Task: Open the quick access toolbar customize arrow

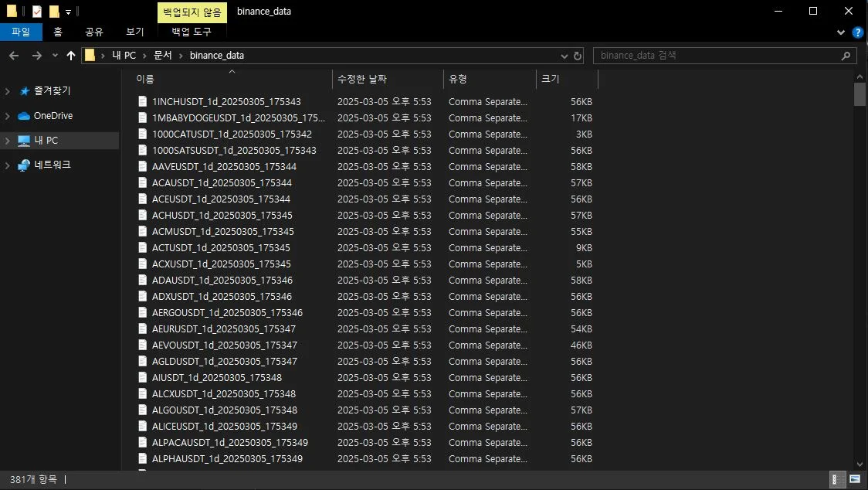Action: (x=68, y=12)
